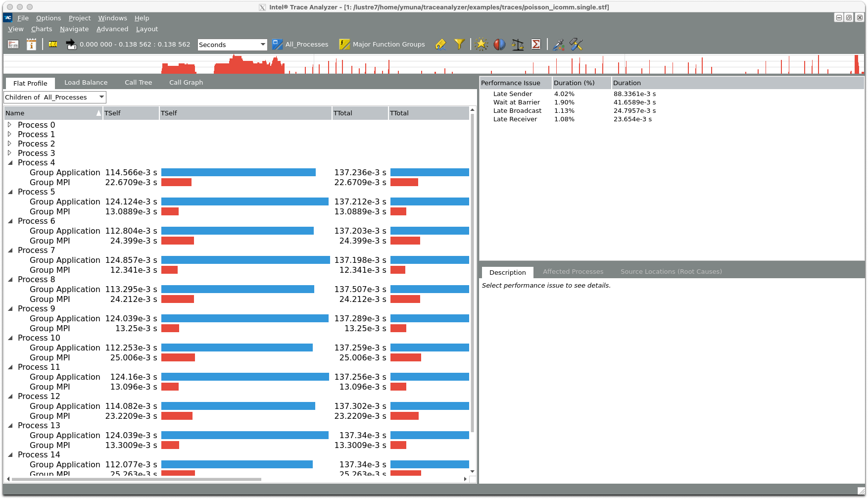The image size is (868, 499).
Task: Open the Call Graph tab
Action: 186,83
